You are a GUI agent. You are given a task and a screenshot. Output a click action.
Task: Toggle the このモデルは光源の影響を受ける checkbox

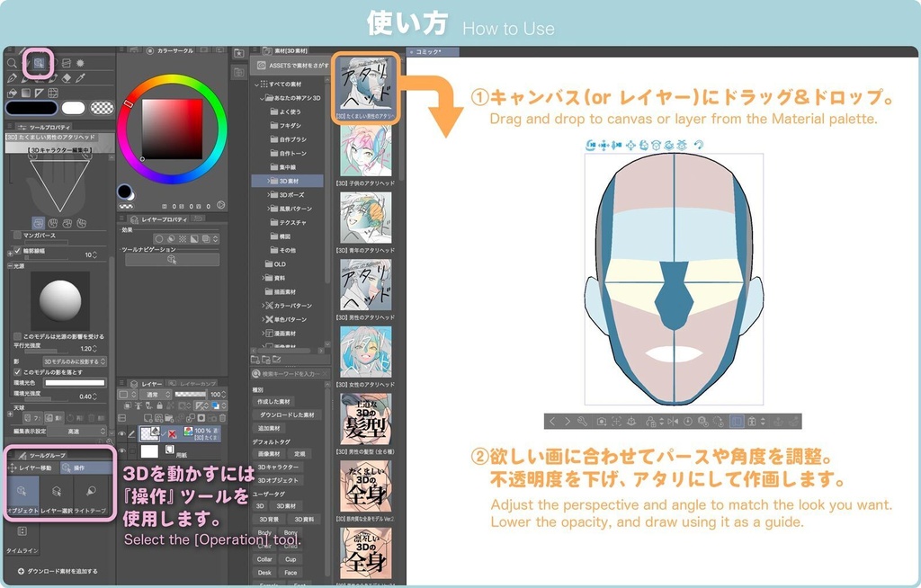point(17,336)
